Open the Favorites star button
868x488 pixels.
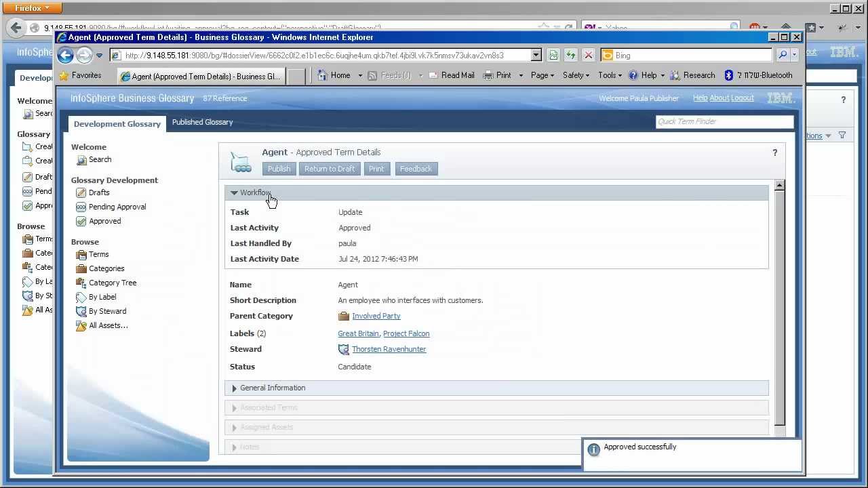(x=80, y=75)
